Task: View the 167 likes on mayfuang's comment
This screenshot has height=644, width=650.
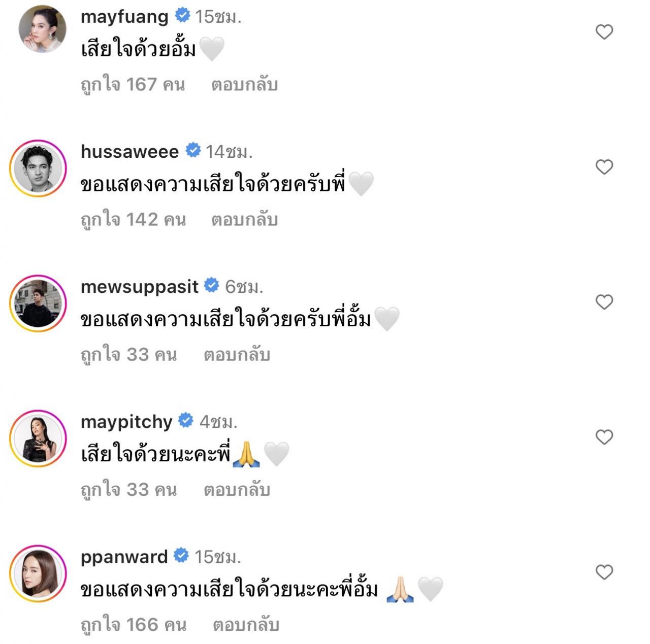Action: point(133,85)
